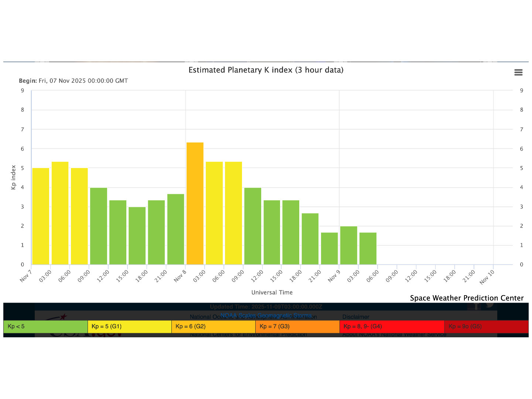Click the first yellow bar at Nov 7
The image size is (532, 399).
pyautogui.click(x=41, y=216)
